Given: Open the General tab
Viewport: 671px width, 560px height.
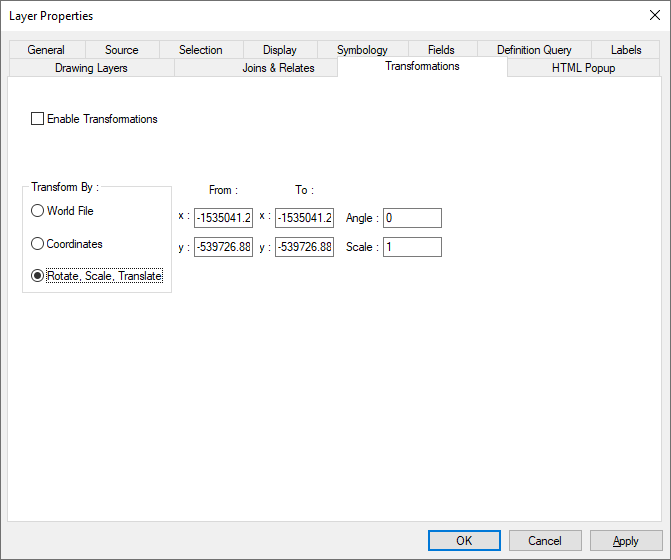Looking at the screenshot, I should click(46, 50).
